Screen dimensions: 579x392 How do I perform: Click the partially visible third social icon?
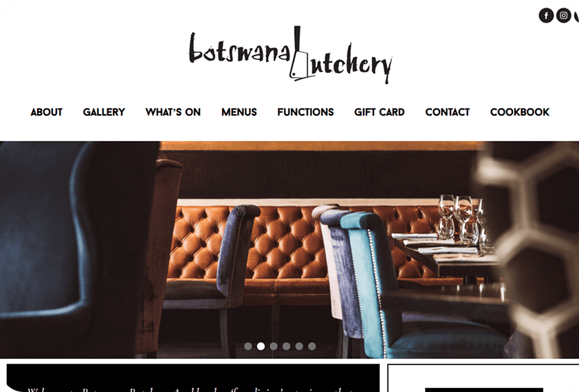(x=576, y=16)
